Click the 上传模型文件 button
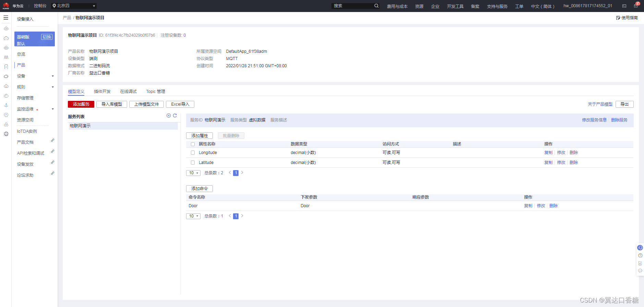Image resolution: width=644 pixels, height=307 pixels. (x=146, y=104)
